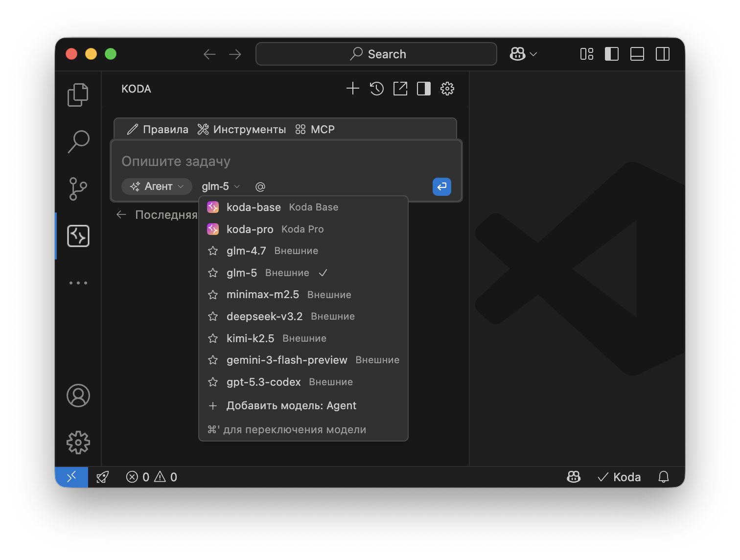
Task: Open Koda settings gear in panel header
Action: [x=447, y=89]
